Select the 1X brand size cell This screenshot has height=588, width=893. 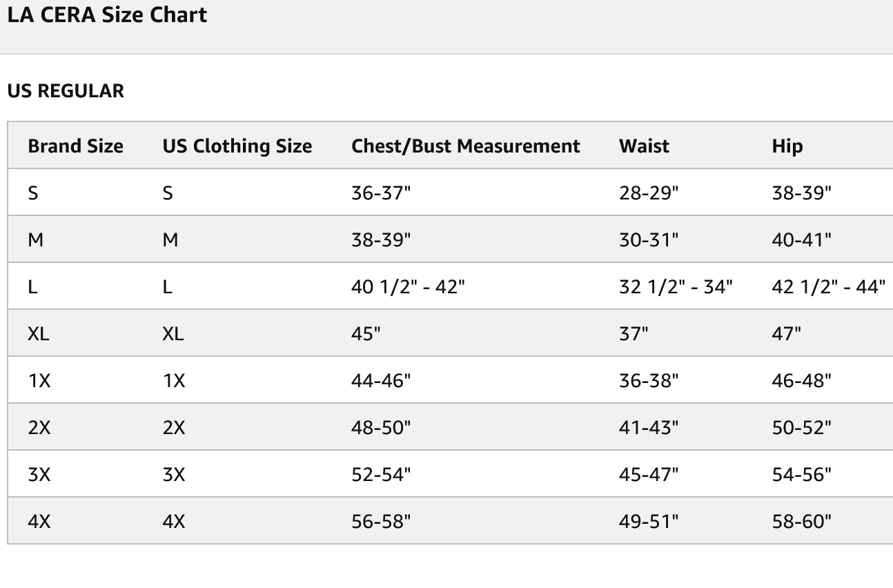pyautogui.click(x=39, y=380)
